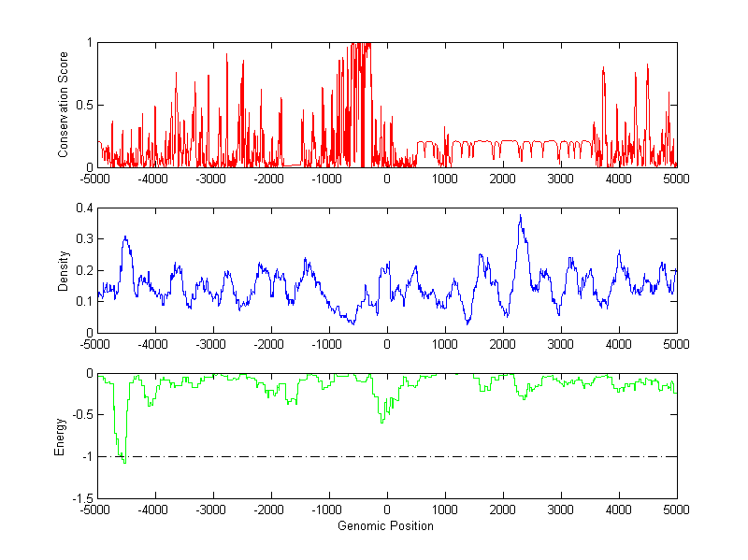Click the green Energy dip below -1

124,460
